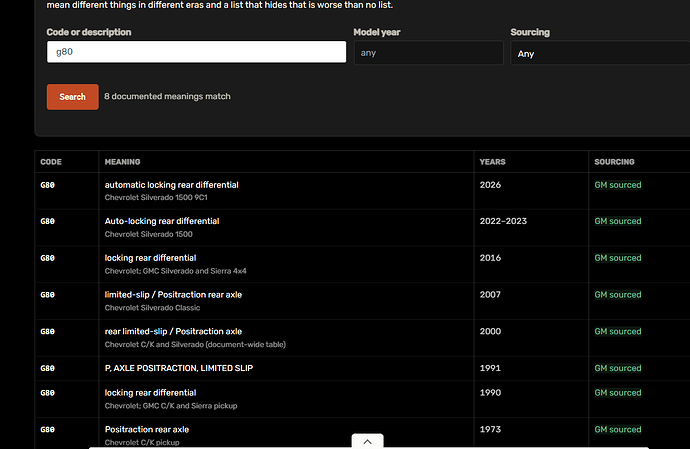
Task: Click GM sourced link in 2026 row
Action: [618, 185]
